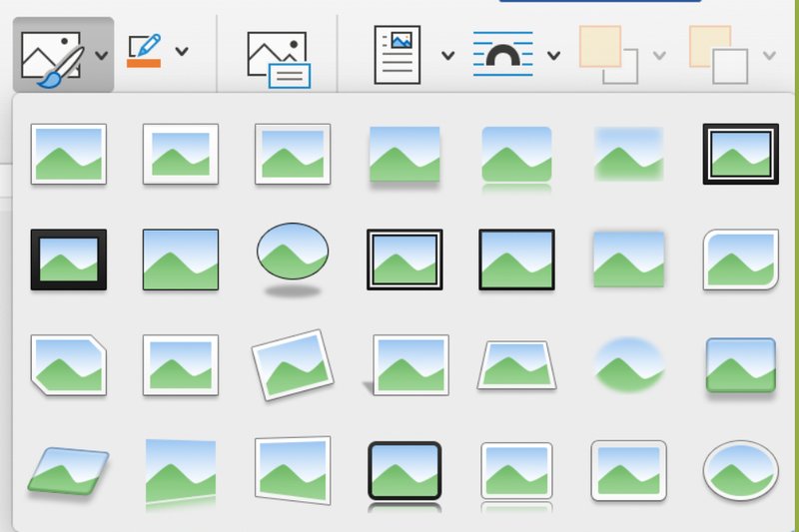Apply the Perspective Shadow White style

pyautogui.click(x=407, y=365)
